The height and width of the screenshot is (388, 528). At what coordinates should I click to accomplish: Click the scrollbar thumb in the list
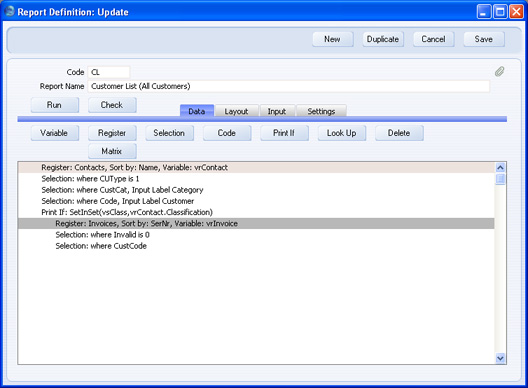click(x=500, y=179)
